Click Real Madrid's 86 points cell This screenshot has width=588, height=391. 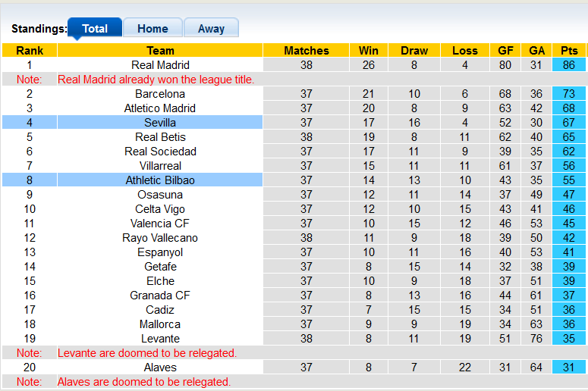(569, 65)
